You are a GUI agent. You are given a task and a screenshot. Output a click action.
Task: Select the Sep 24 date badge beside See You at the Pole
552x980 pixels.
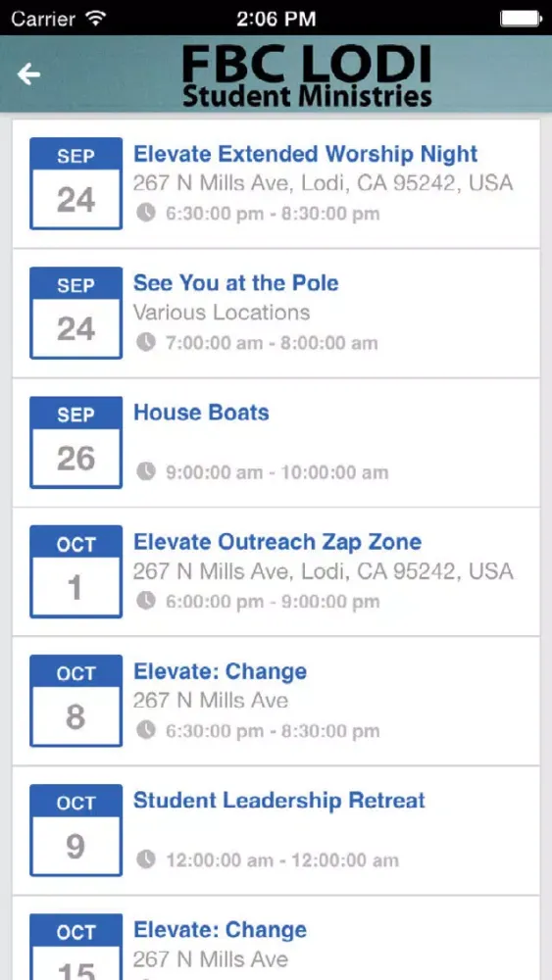75,314
